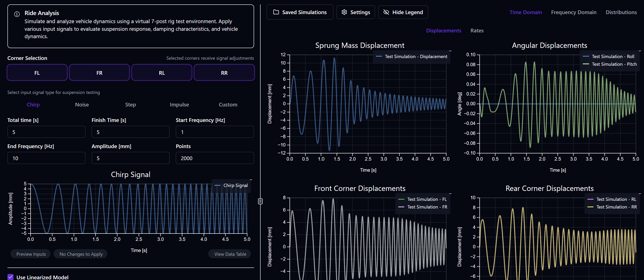Toggle the RR corner selection
Image resolution: width=644 pixels, height=280 pixels.
(x=224, y=73)
